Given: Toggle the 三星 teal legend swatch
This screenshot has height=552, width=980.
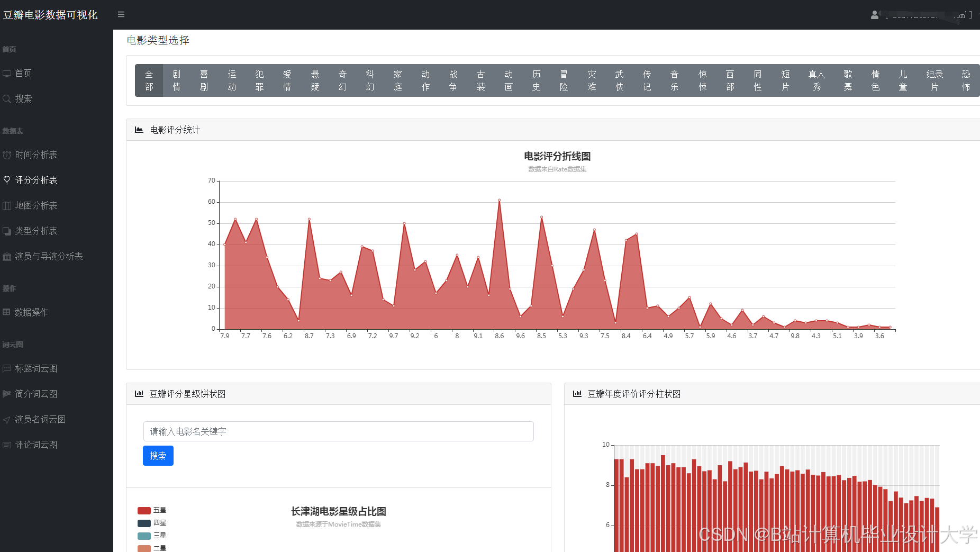Looking at the screenshot, I should [x=144, y=536].
